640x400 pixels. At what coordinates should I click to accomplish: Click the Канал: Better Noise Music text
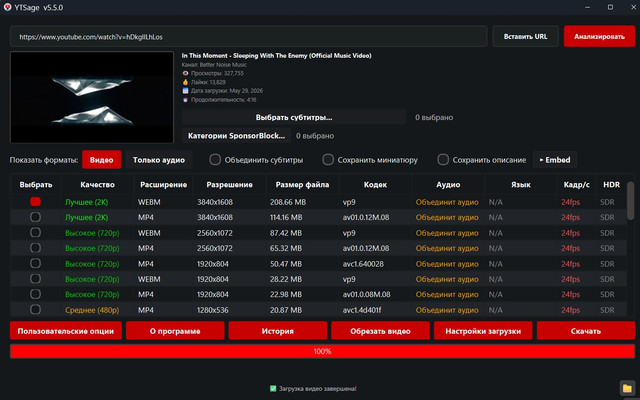click(214, 64)
